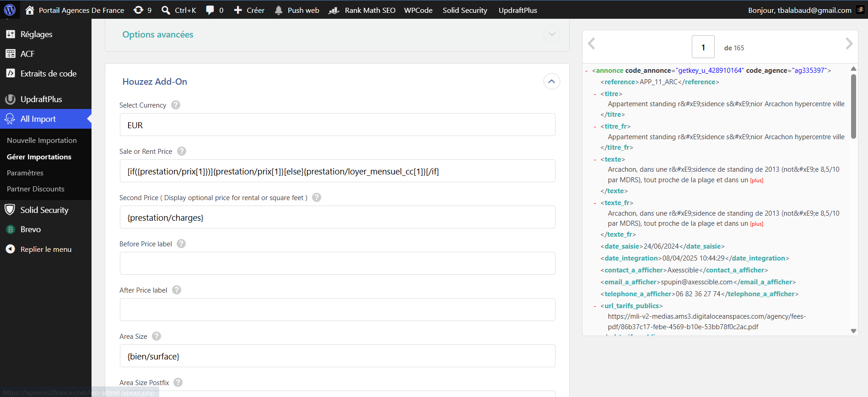Click the Brevo sidebar icon
This screenshot has width=868, height=397.
[x=11, y=229]
